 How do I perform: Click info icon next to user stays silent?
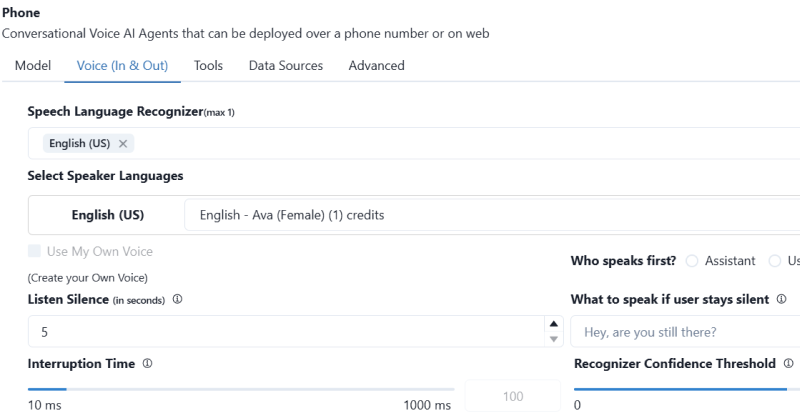click(x=781, y=299)
